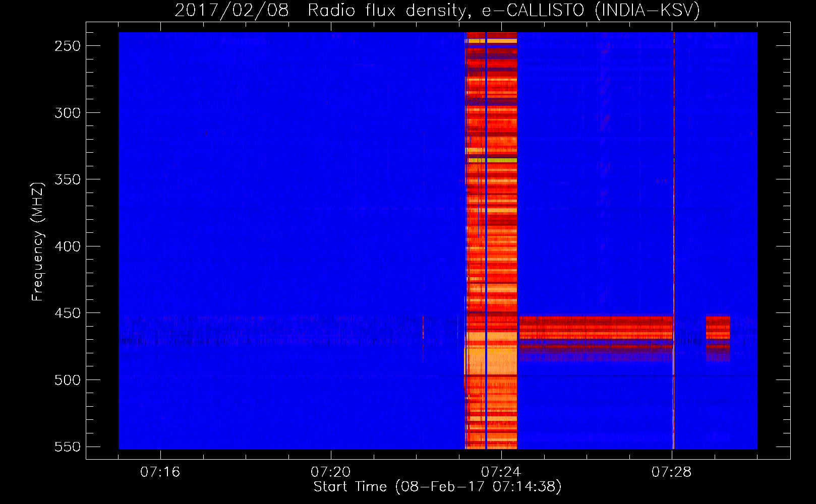Image resolution: width=816 pixels, height=504 pixels.
Task: Click the 550 frequency tick label
Action: click(x=68, y=447)
